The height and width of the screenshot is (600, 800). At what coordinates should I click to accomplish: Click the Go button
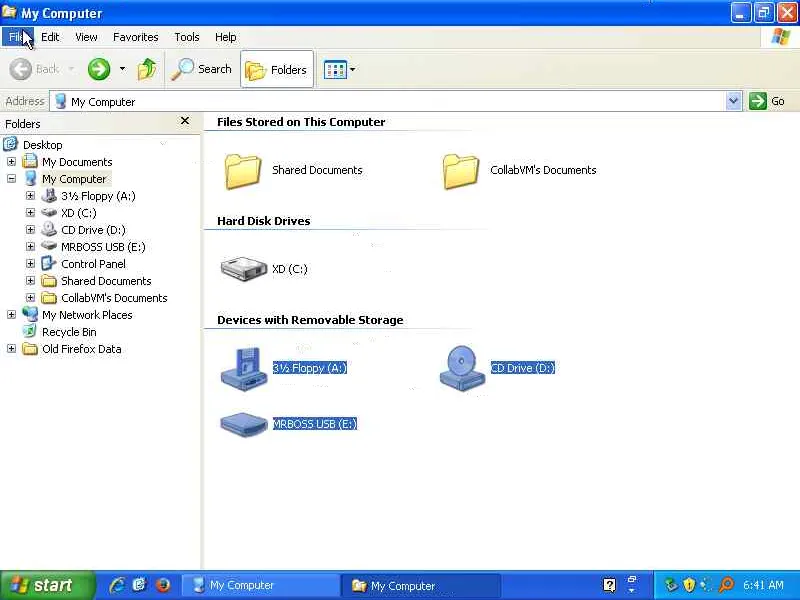(x=767, y=101)
